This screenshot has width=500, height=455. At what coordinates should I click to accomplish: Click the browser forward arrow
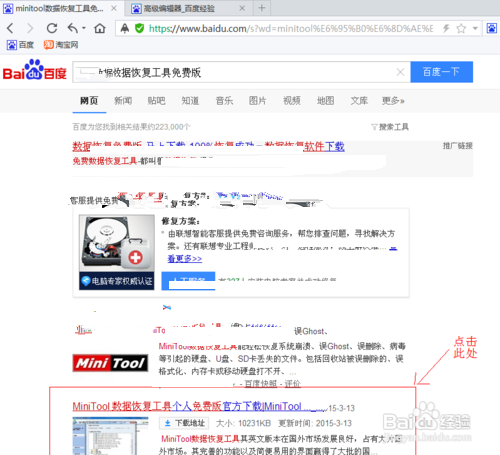[x=30, y=28]
